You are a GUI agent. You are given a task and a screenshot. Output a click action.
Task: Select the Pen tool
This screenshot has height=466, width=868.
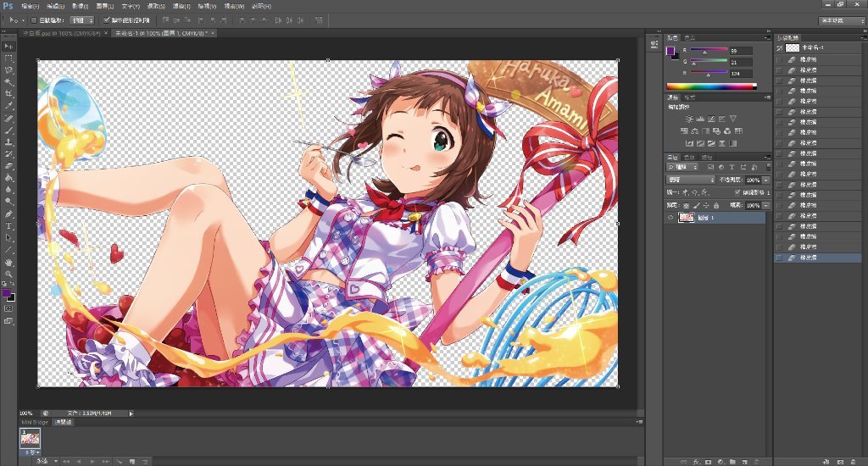pos(8,214)
